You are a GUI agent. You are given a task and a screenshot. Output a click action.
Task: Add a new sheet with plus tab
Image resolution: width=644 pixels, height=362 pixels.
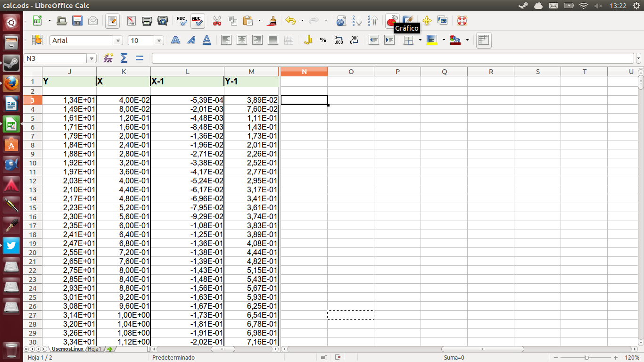(x=110, y=349)
